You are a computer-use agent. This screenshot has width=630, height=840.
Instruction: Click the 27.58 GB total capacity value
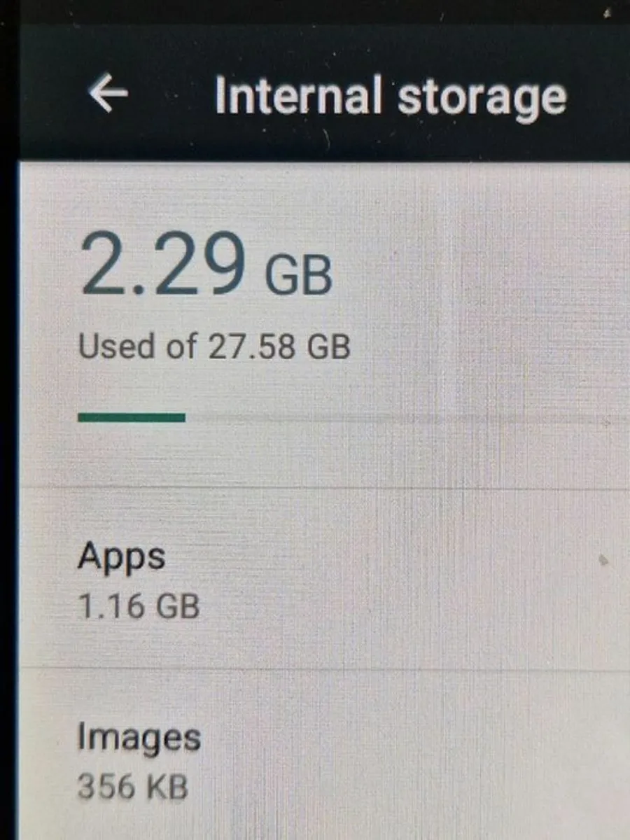pos(279,346)
